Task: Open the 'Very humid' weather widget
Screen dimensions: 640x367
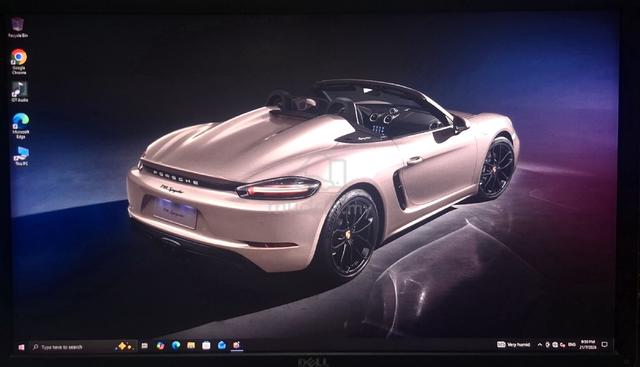Action: point(513,345)
